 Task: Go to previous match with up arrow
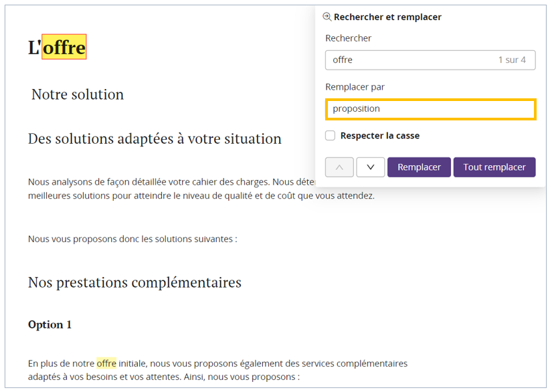tap(339, 167)
